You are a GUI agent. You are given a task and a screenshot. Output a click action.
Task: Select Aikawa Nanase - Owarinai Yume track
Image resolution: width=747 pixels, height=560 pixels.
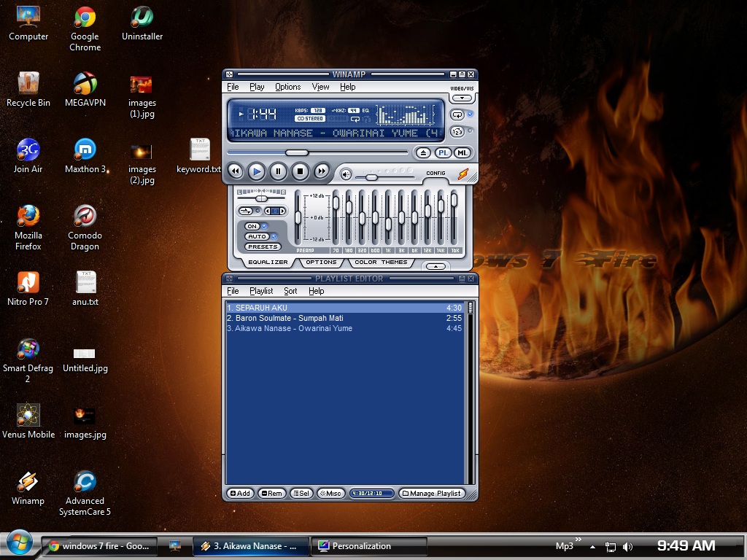(x=344, y=329)
